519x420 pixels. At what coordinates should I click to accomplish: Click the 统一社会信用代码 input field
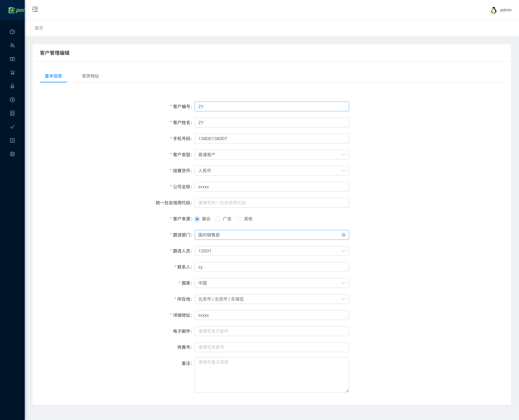point(272,203)
